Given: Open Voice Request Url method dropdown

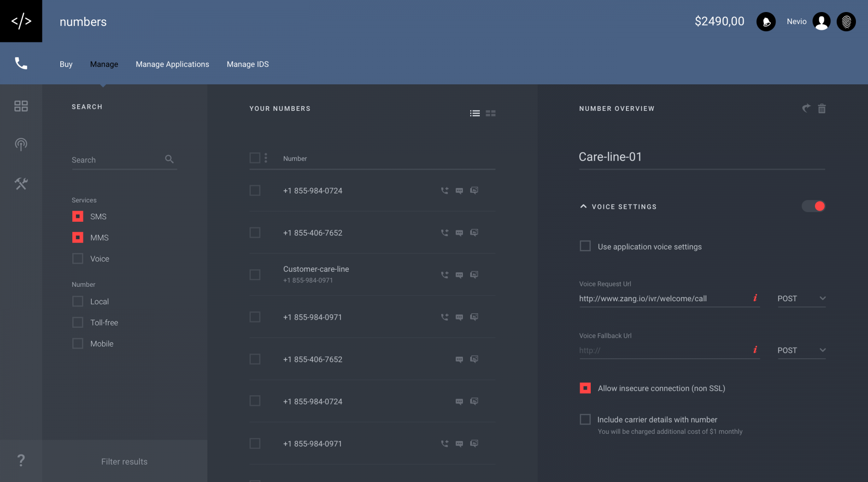Looking at the screenshot, I should coord(801,298).
